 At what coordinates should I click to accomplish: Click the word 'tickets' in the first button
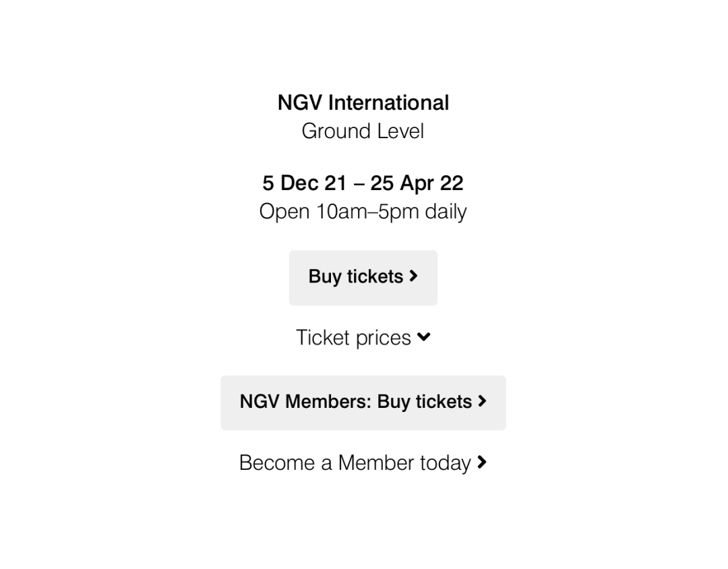point(375,276)
